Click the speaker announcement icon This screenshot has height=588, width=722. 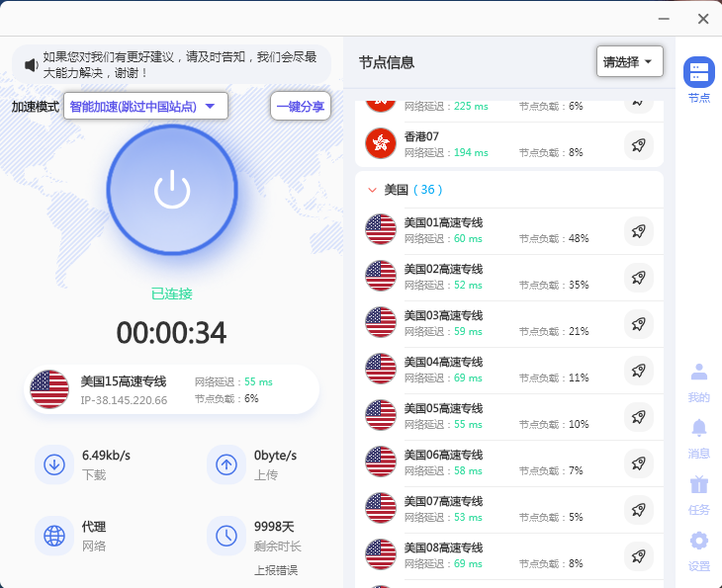pos(31,65)
